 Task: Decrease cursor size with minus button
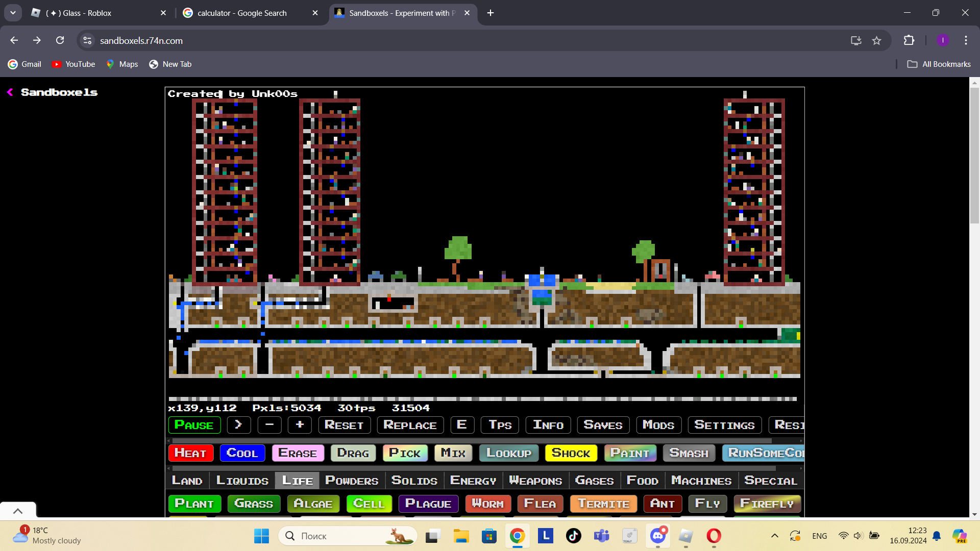[269, 425]
